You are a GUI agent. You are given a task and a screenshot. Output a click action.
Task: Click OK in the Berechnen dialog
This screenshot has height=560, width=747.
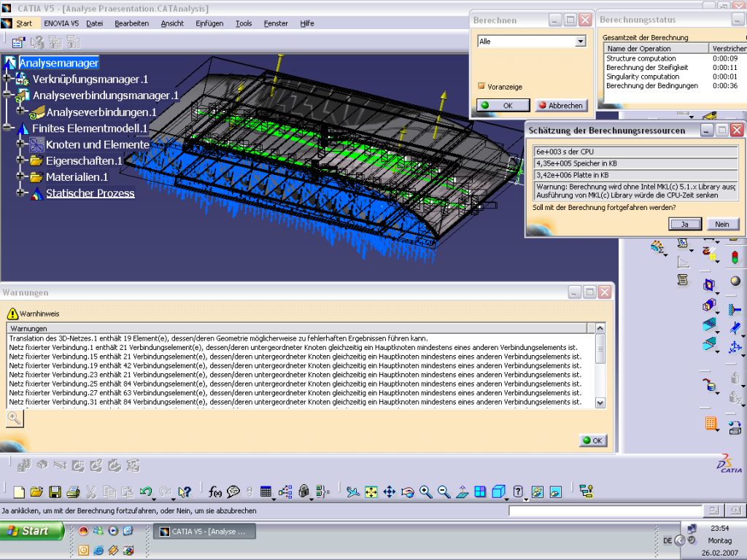pos(503,105)
